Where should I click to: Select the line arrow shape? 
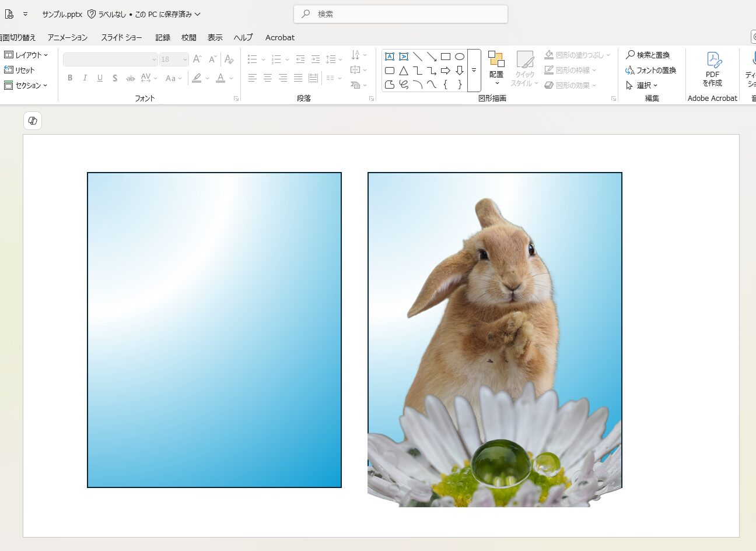tap(432, 57)
